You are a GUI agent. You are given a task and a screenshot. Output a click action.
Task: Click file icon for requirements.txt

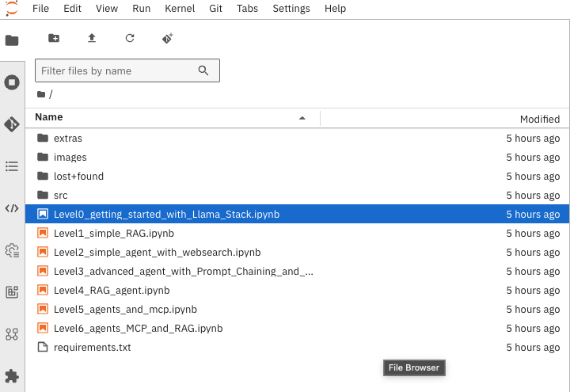click(x=43, y=348)
